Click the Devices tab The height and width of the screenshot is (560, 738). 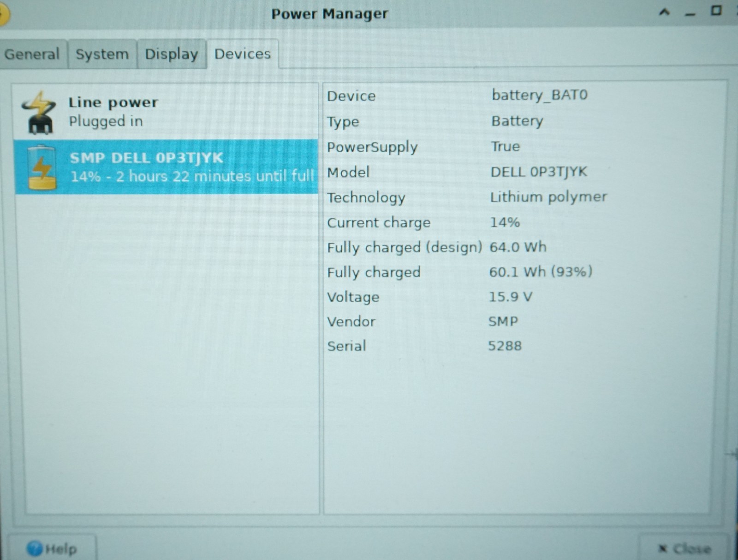[x=243, y=54]
